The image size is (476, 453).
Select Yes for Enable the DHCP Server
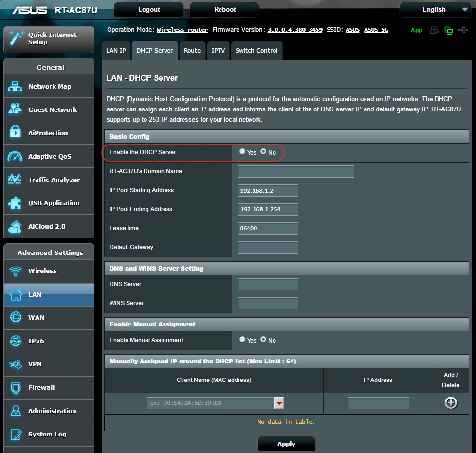click(242, 151)
